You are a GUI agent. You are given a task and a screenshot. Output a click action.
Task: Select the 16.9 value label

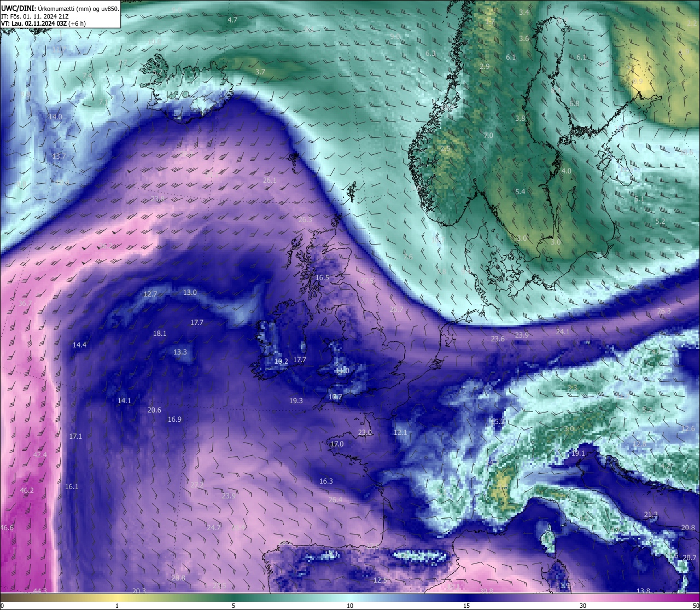(x=174, y=420)
